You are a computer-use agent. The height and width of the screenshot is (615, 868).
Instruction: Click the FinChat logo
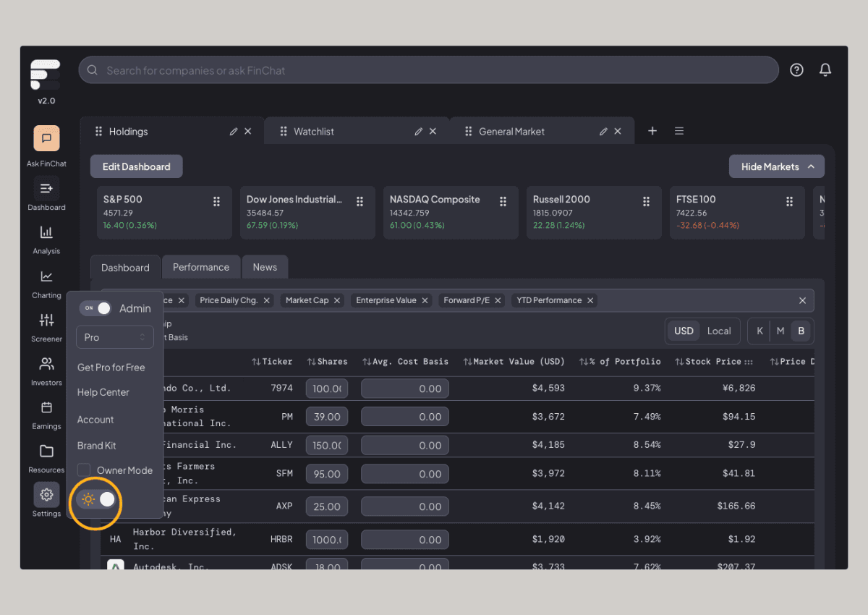46,75
